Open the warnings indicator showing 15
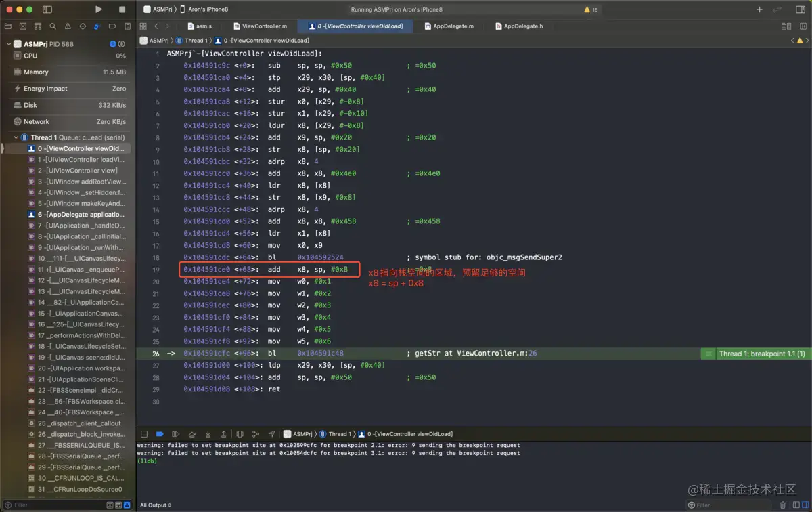812x512 pixels. coord(591,9)
